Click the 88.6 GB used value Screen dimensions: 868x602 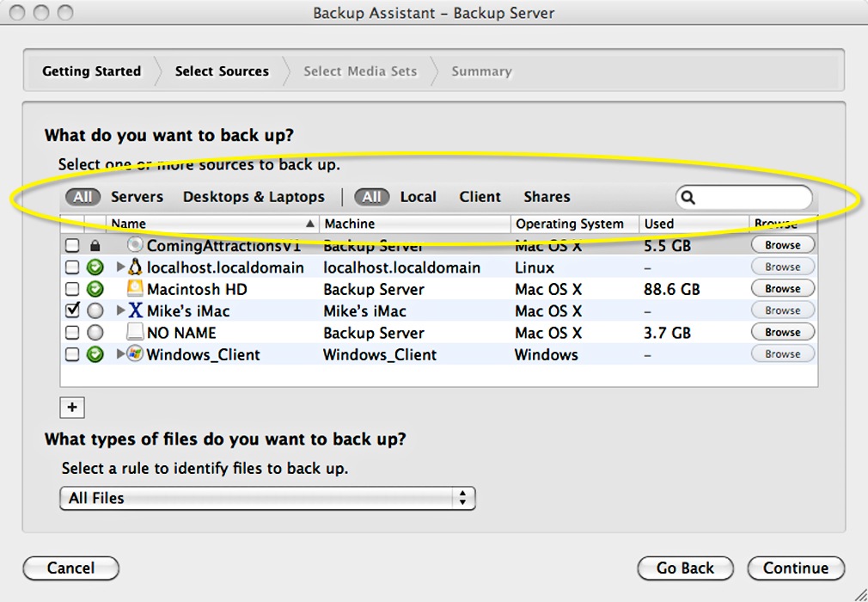tap(672, 289)
